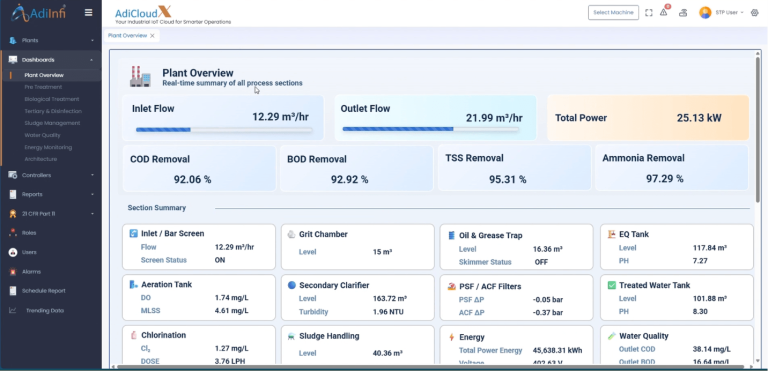This screenshot has height=371, width=768.
Task: Open Tertiary & Disinfection dashboard
Action: (52, 111)
